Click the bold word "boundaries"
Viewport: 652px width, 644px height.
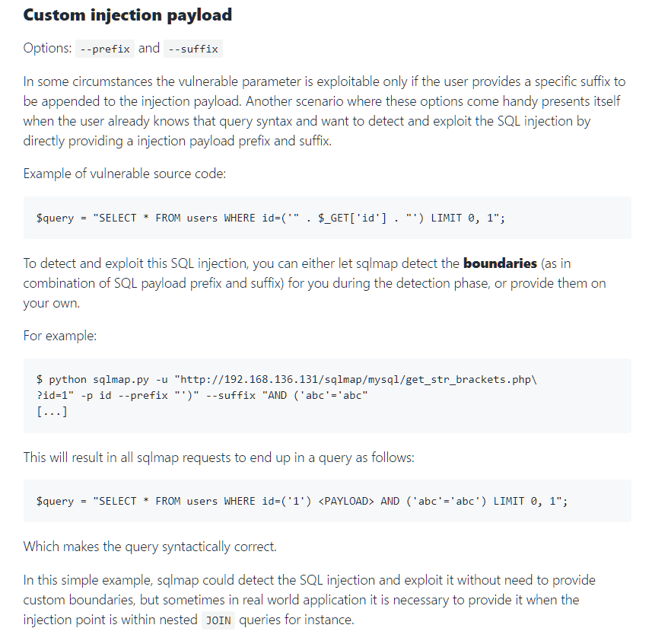click(x=500, y=263)
